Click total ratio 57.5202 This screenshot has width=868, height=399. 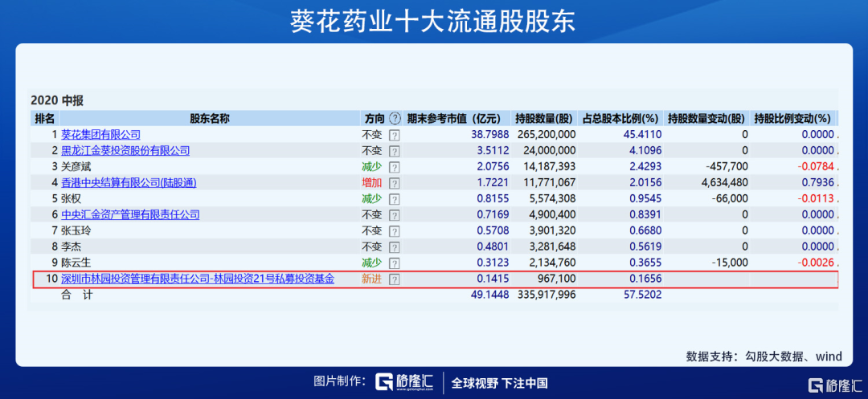click(643, 295)
